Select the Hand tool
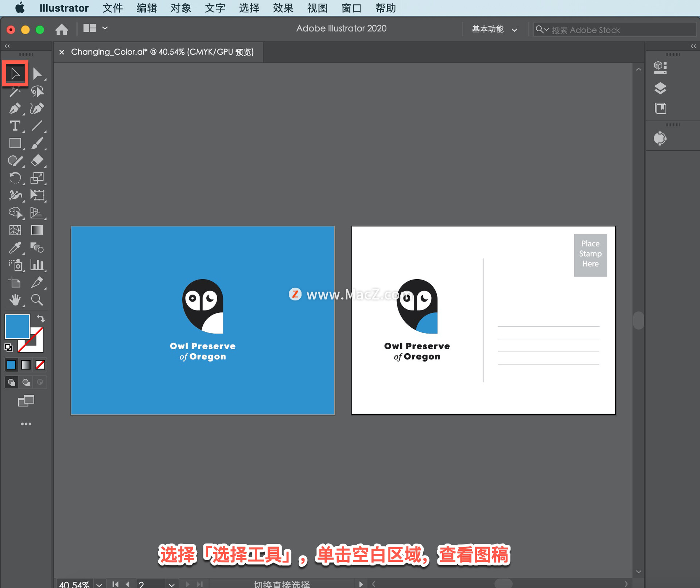 click(x=15, y=300)
